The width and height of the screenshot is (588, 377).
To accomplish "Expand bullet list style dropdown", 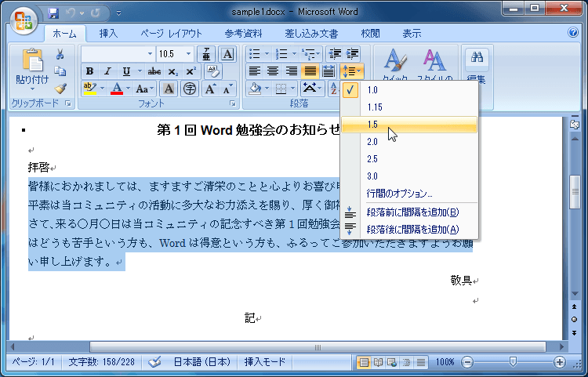I will pyautogui.click(x=267, y=54).
